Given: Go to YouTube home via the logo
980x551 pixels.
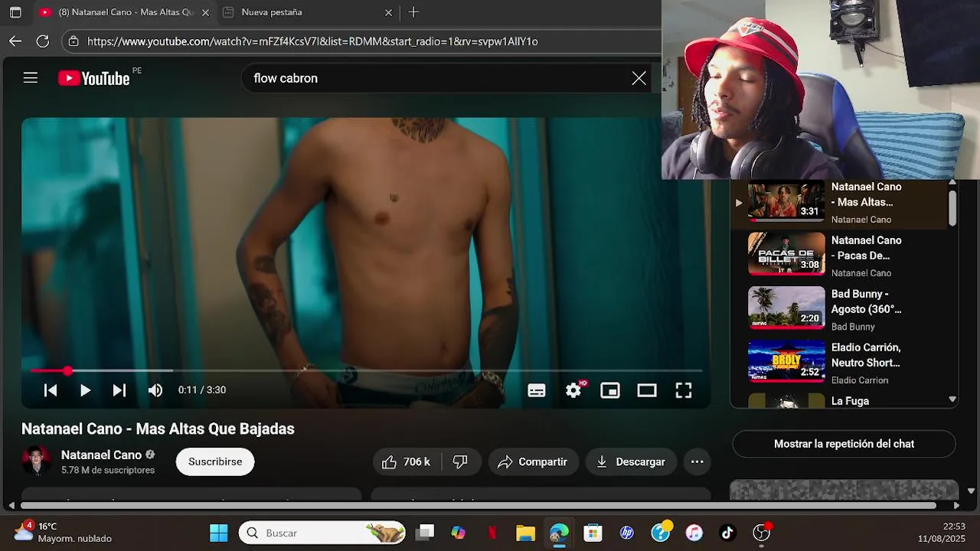Looking at the screenshot, I should (x=94, y=78).
